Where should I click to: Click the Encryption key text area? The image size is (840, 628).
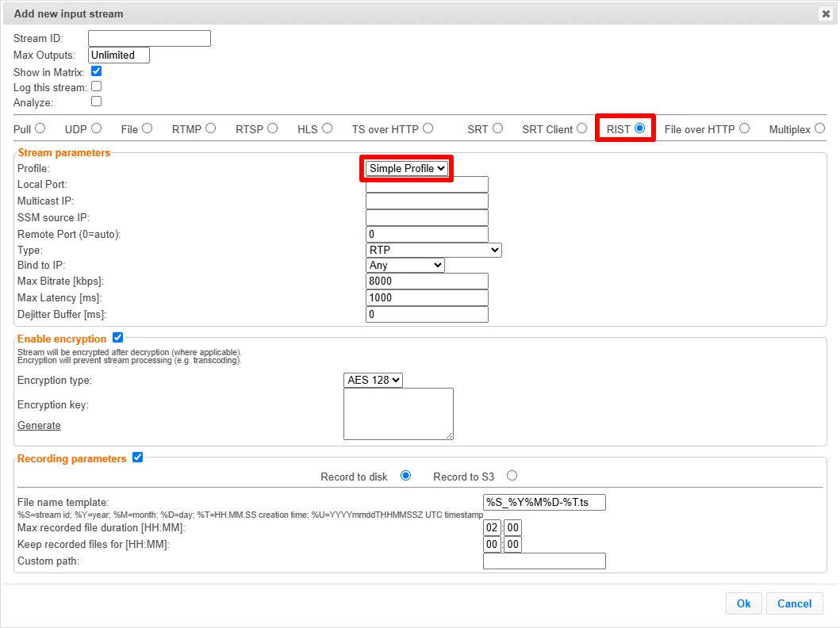coord(398,414)
